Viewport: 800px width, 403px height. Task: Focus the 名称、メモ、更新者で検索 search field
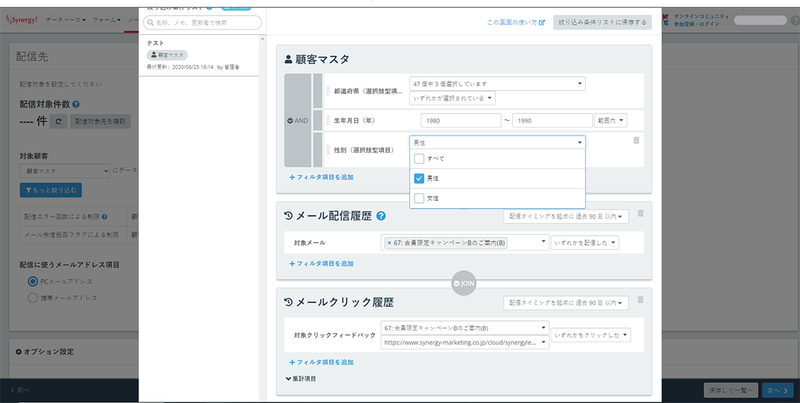tap(202, 23)
